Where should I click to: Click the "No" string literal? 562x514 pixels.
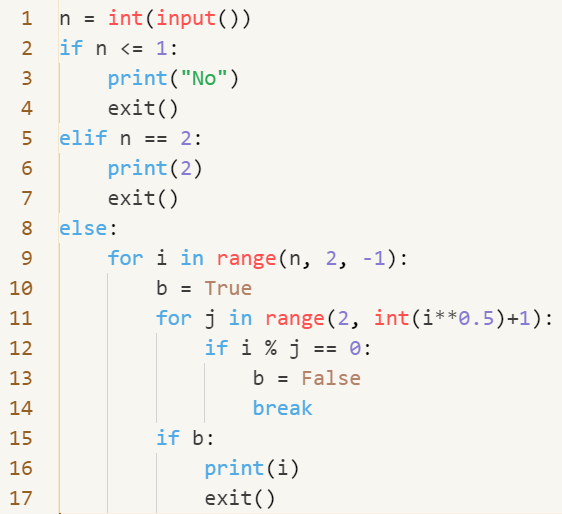click(204, 78)
